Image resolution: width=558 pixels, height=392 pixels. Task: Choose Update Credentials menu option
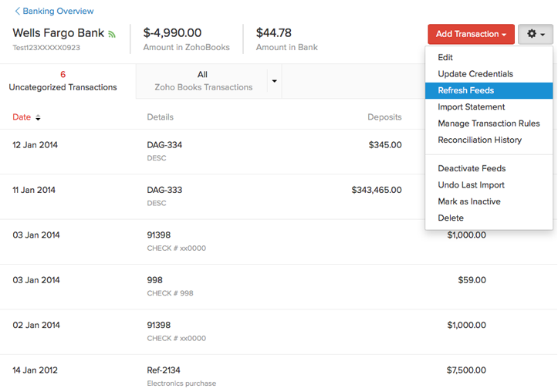[475, 74]
